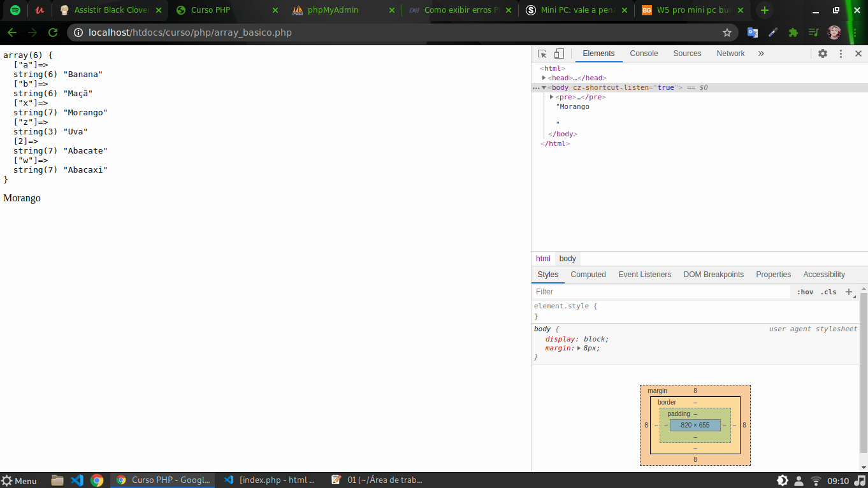Reload the array_basico.php page
The width and height of the screenshot is (868, 488).
point(53,32)
